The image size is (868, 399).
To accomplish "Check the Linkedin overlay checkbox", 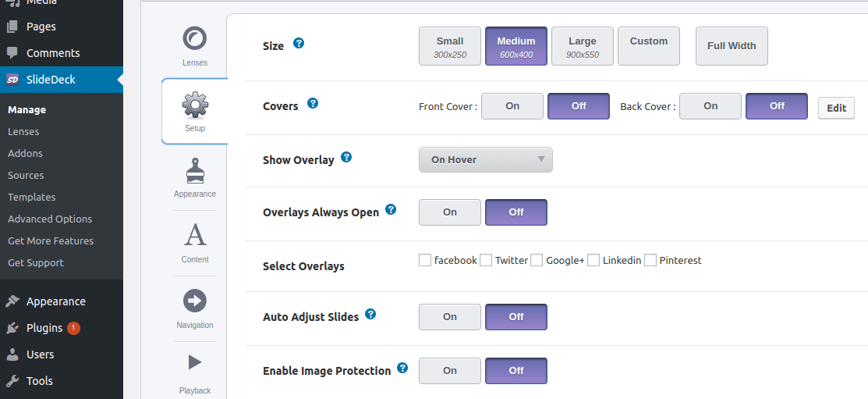I will (x=593, y=260).
